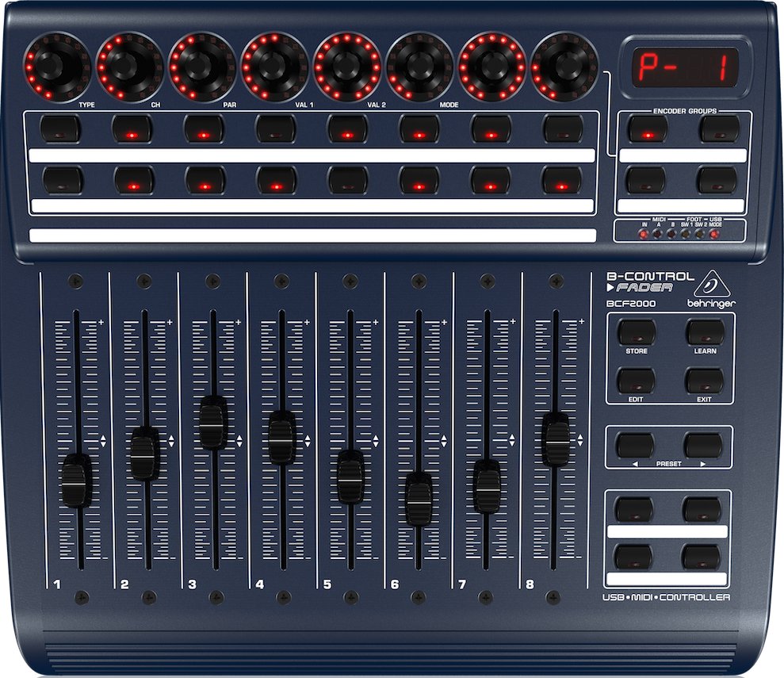Toggle the sixth button in the lower key row

point(419,180)
